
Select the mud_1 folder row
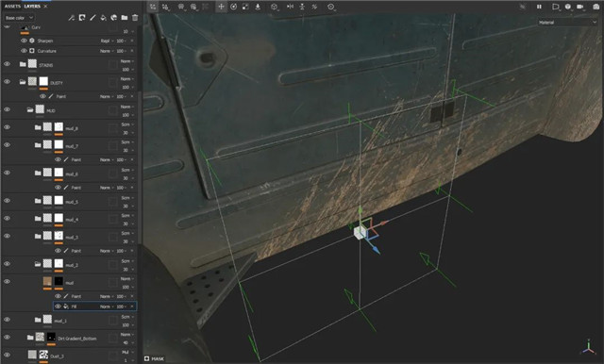[x=69, y=320]
